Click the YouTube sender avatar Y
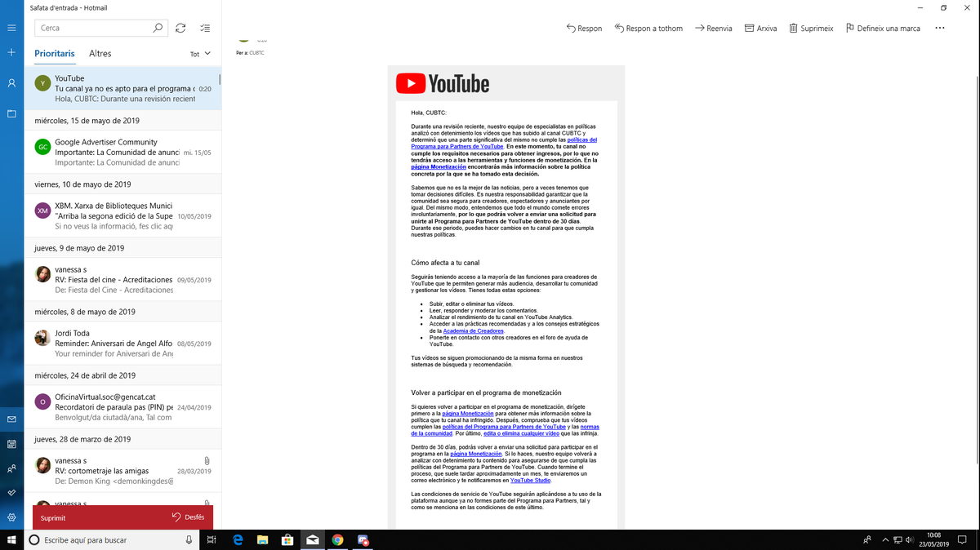Viewport: 980px width, 550px height. click(x=42, y=83)
